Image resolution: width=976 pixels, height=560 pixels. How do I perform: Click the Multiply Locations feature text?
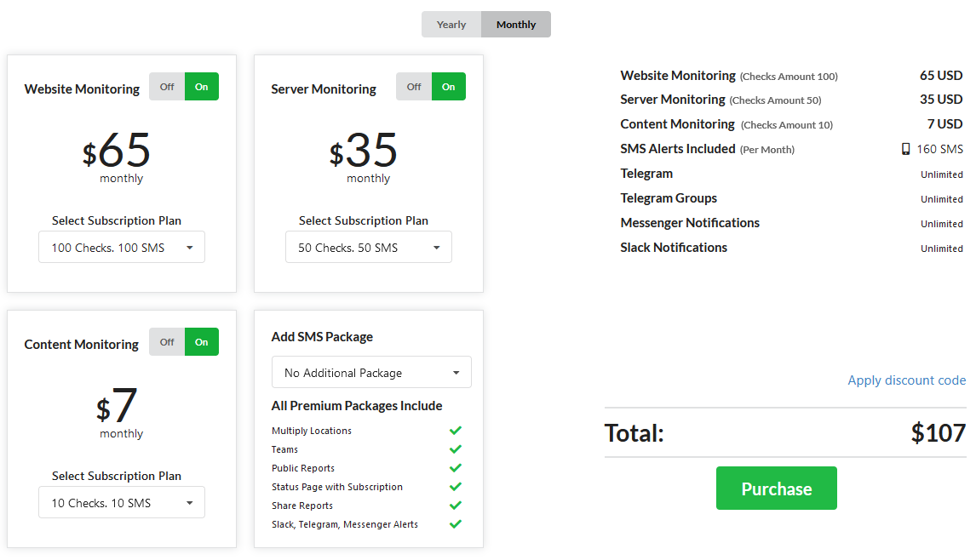311,431
